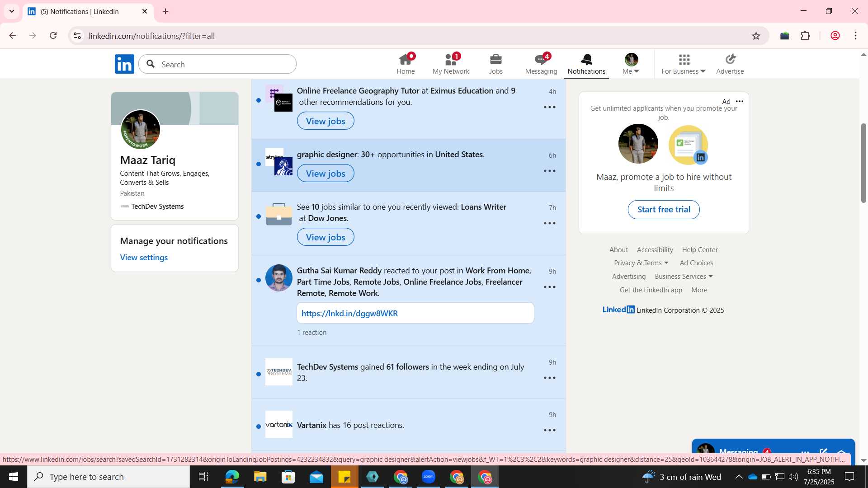Expand the Me dropdown menu
The height and width of the screenshot is (488, 868).
(x=631, y=64)
